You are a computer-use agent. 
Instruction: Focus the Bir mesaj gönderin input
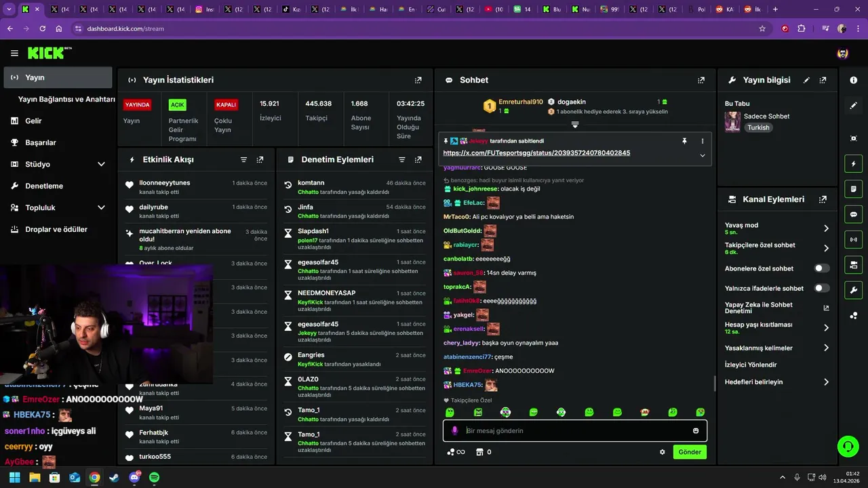pos(576,431)
